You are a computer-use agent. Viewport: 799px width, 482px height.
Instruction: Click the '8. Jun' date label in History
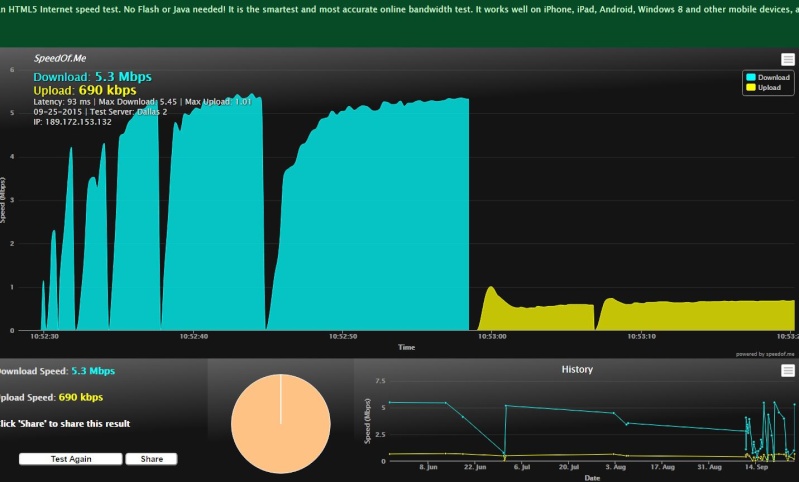click(x=429, y=467)
